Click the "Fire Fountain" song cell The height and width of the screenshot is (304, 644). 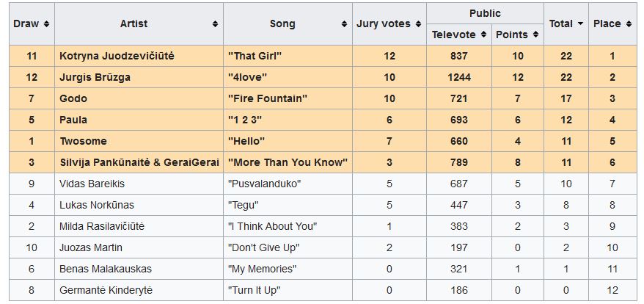click(x=268, y=98)
